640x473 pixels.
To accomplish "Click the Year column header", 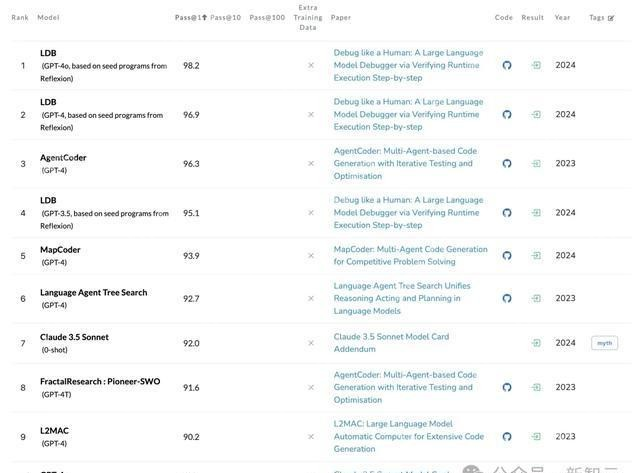I will click(x=563, y=18).
